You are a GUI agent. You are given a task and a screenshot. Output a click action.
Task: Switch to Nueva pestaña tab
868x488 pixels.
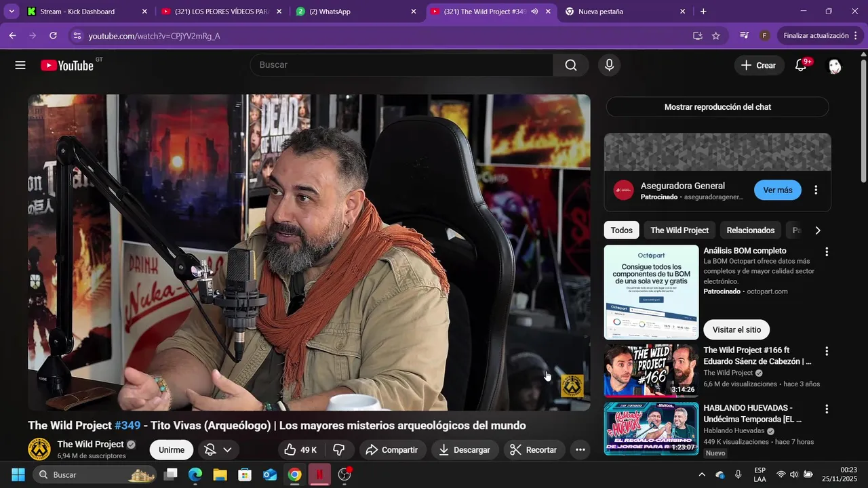(625, 12)
